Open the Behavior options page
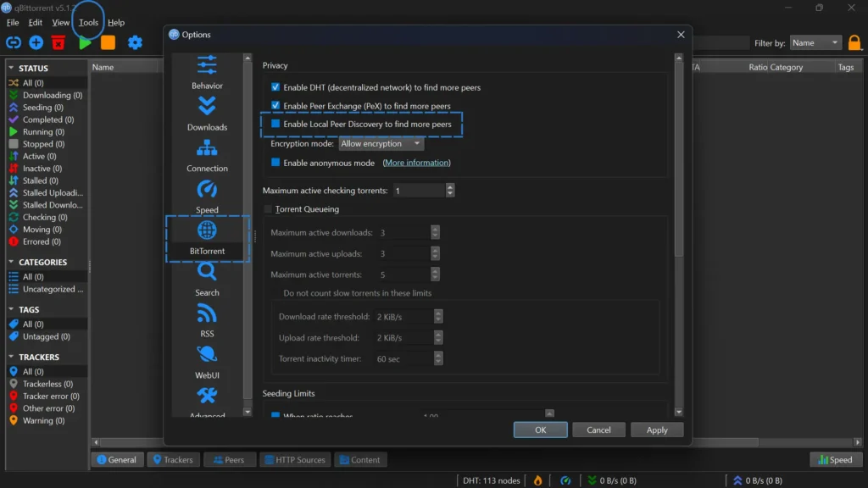This screenshot has height=488, width=868. [207, 73]
